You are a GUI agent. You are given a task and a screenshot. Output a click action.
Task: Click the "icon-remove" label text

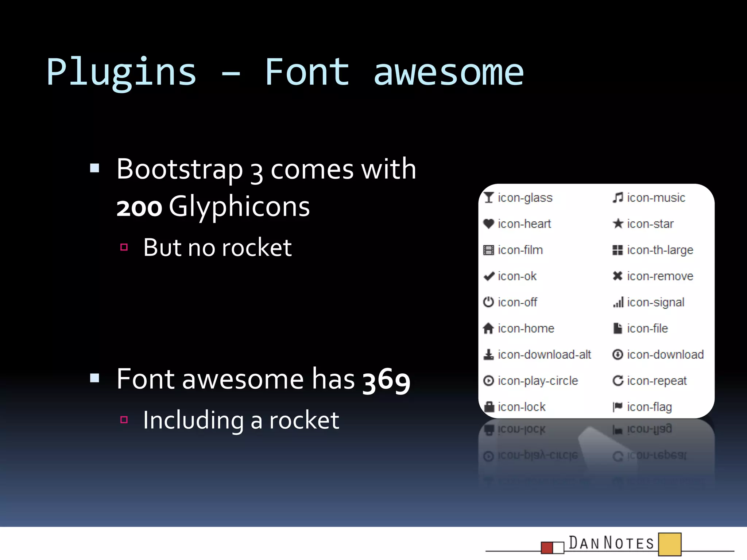click(660, 276)
